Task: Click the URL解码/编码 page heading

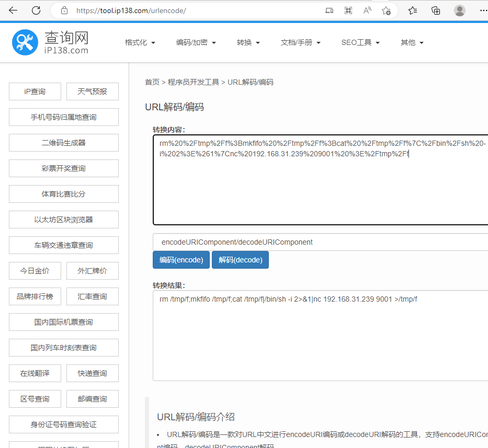Action: 175,107
